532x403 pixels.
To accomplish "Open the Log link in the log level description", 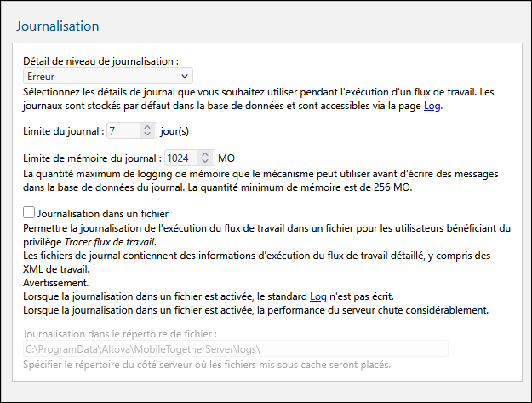I will click(x=432, y=107).
